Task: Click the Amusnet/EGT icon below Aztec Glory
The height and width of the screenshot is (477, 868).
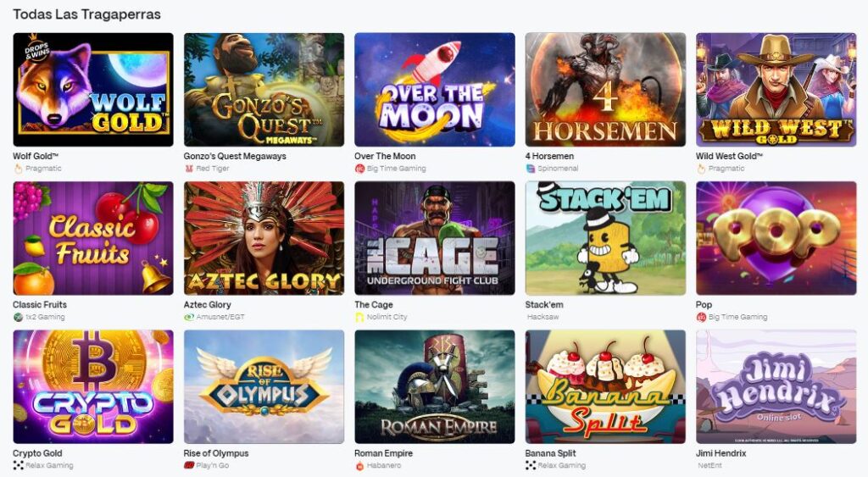Action: pos(189,317)
